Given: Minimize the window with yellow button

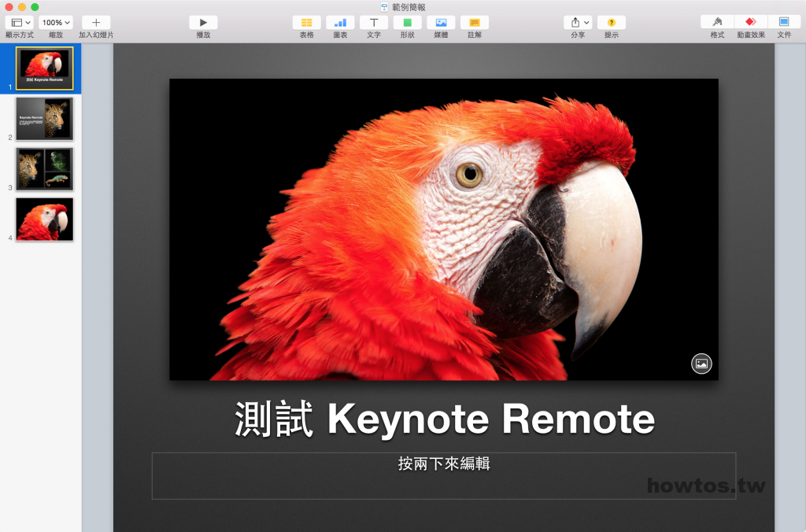Looking at the screenshot, I should (x=21, y=7).
